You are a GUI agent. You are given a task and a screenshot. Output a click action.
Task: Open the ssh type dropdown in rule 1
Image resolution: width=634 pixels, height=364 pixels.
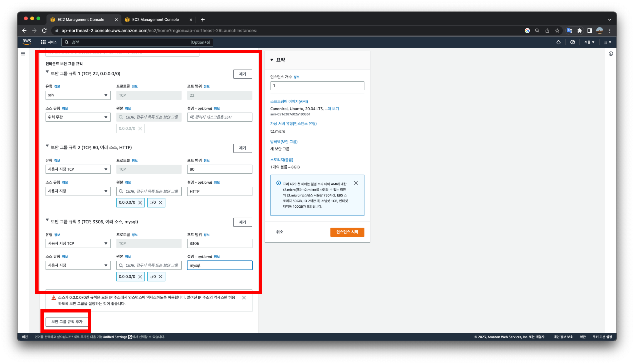point(78,95)
